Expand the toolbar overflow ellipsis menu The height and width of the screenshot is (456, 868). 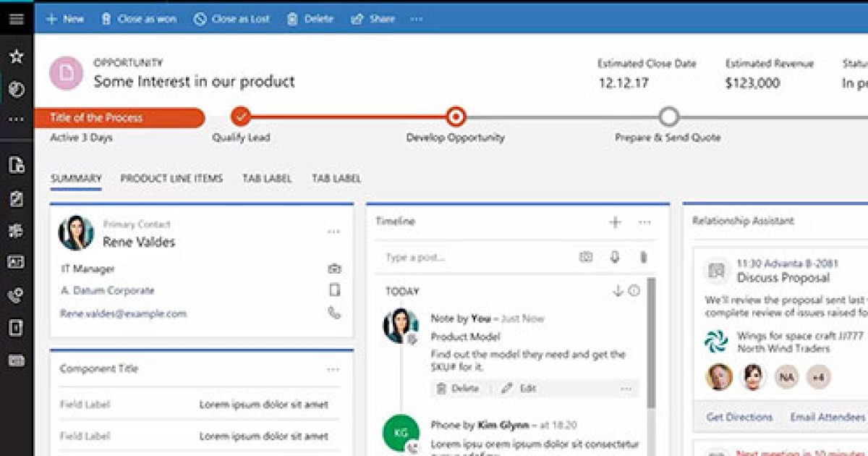[x=416, y=19]
